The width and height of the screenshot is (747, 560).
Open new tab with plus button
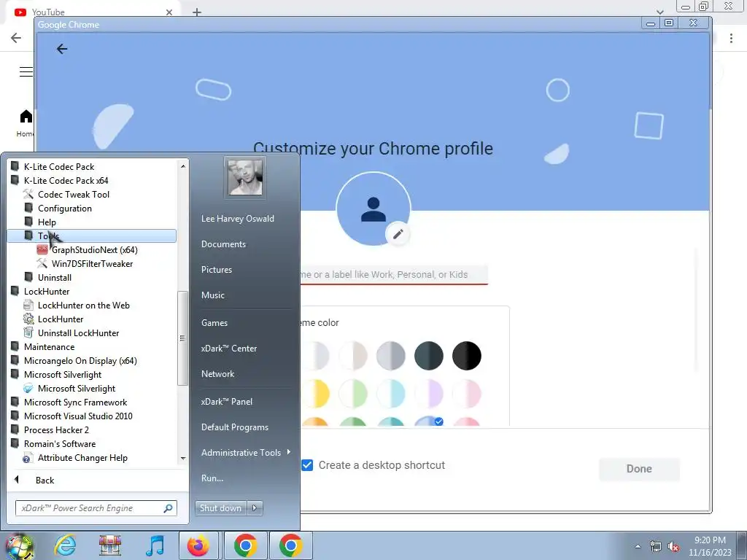[x=197, y=12]
